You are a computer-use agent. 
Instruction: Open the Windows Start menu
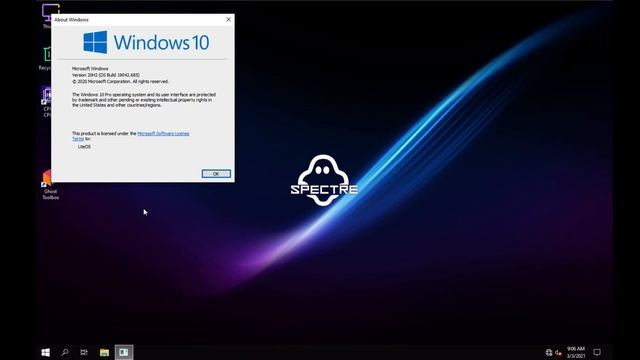45,352
